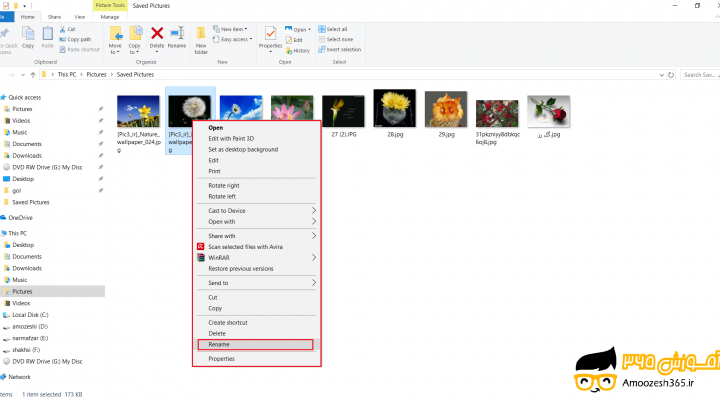The image size is (720, 400).
Task: Switch to the View ribbon tab
Action: point(80,17)
